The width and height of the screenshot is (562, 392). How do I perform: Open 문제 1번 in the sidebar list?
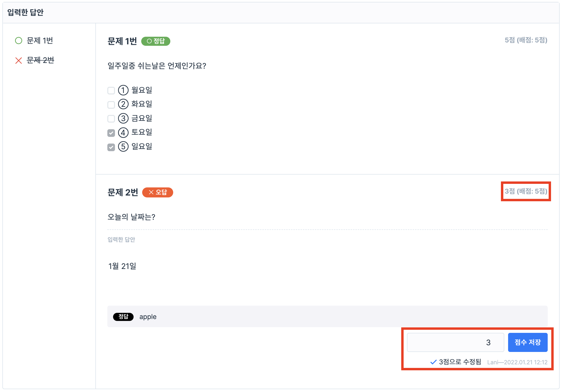pos(40,41)
